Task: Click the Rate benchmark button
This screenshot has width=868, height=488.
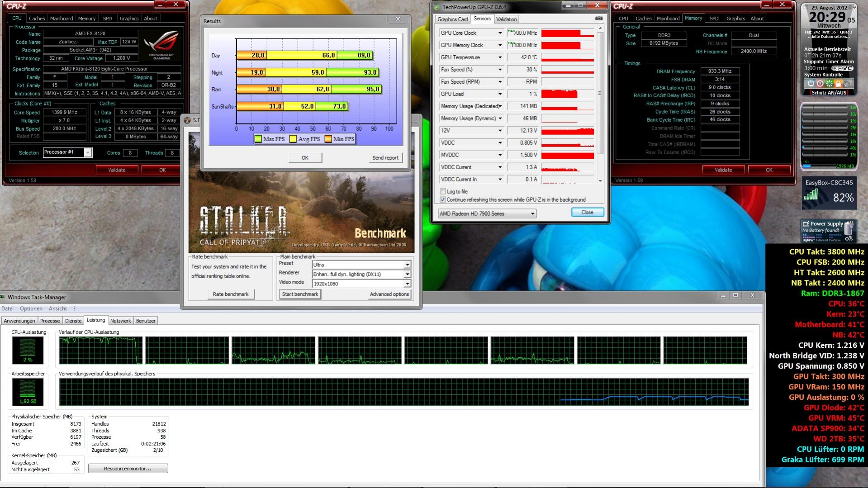Action: 231,294
